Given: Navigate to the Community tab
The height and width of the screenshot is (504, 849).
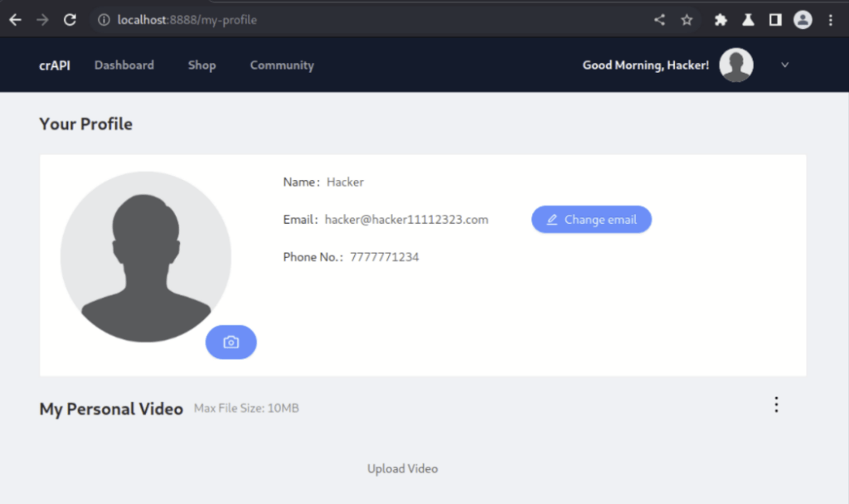Looking at the screenshot, I should [x=282, y=65].
